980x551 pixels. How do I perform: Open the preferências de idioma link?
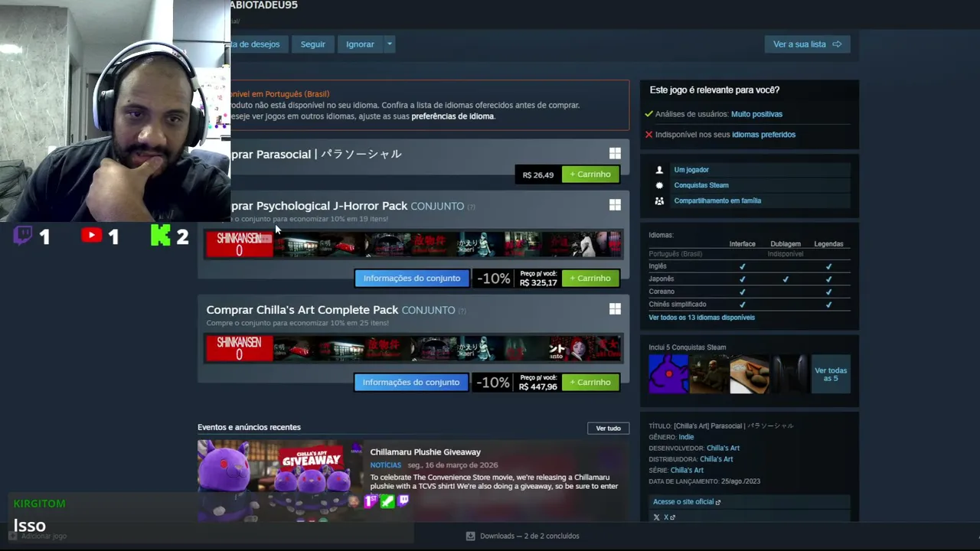[452, 116]
